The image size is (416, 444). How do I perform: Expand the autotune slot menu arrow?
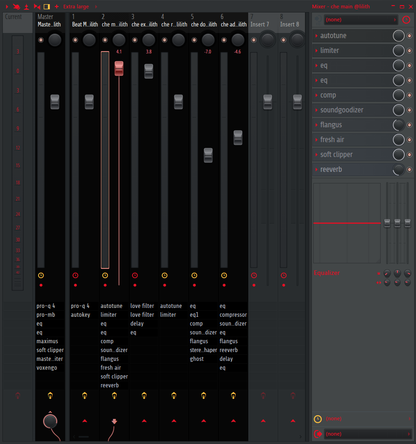point(316,36)
